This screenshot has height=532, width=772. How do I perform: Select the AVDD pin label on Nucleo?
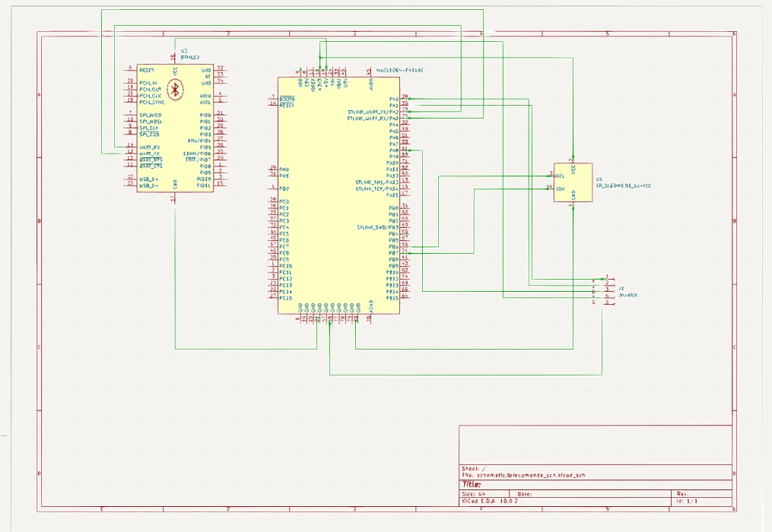(x=371, y=84)
